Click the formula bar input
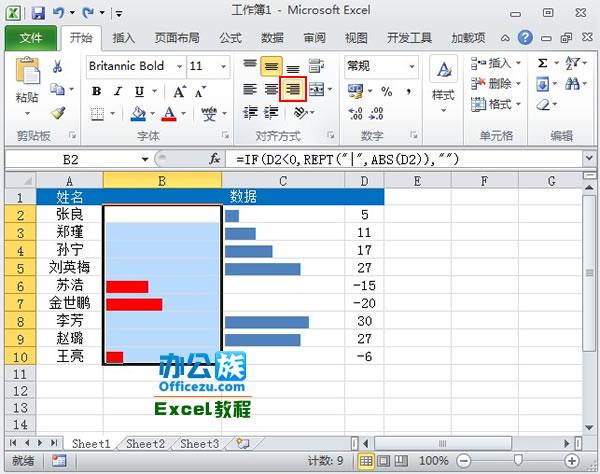 click(404, 159)
